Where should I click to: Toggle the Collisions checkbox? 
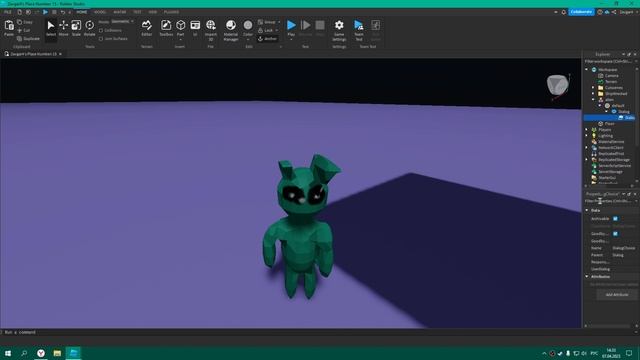101,31
